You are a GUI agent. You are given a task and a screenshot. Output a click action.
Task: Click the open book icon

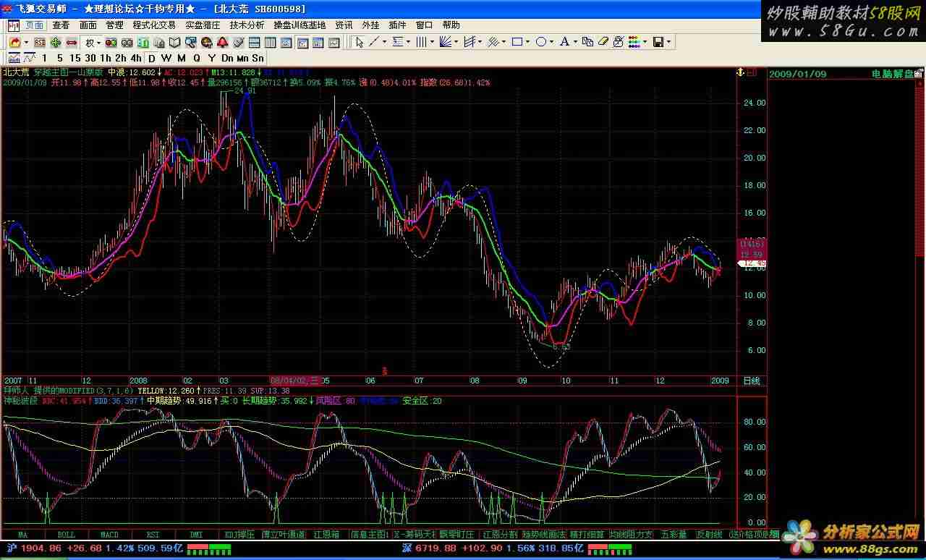(x=174, y=43)
